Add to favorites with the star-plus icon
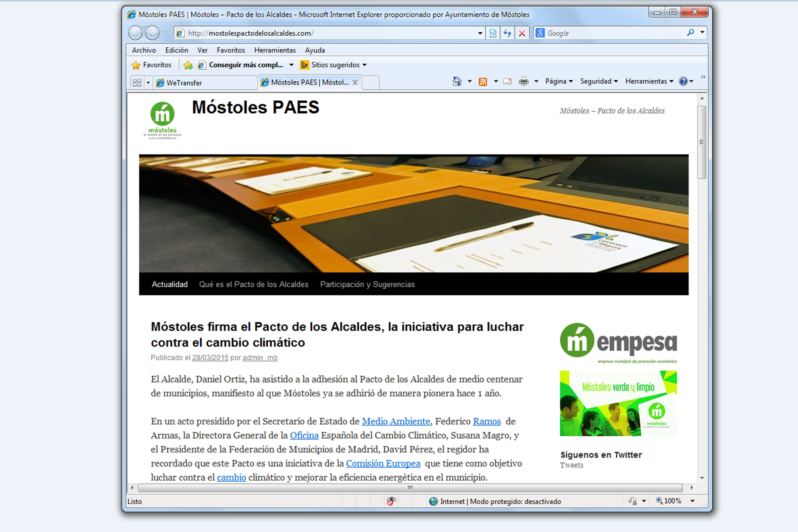 188,65
